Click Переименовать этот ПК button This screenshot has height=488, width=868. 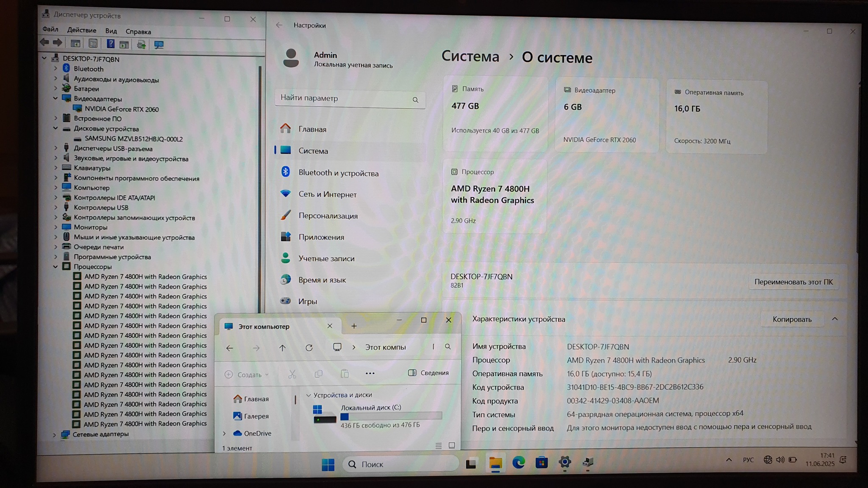point(793,282)
